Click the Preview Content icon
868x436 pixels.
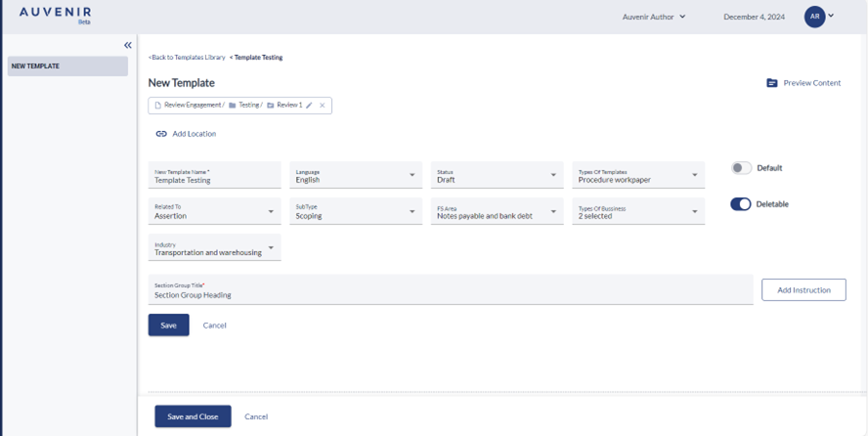(771, 83)
